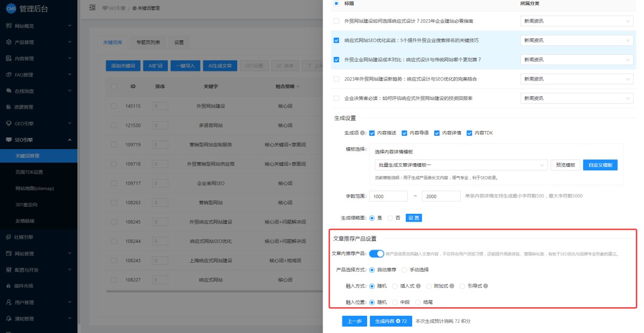
Task: Open 页面TDK设置 in the sidebar
Action: coord(30,172)
